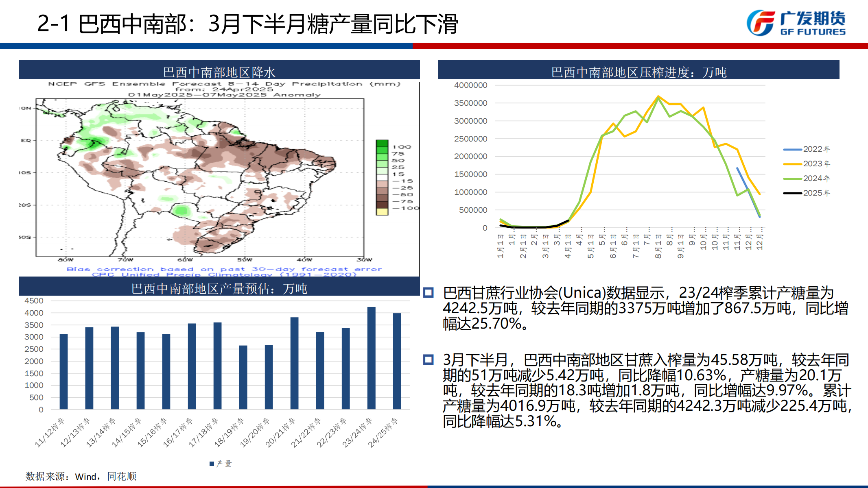Screen dimensions: 868x488
Task: Click the 产量 legend square below bar chart
Action: coord(212,464)
